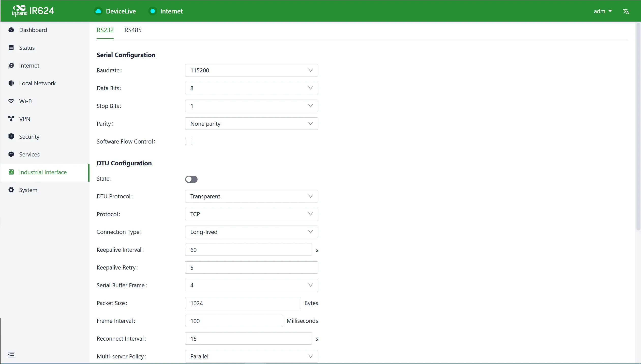Image resolution: width=641 pixels, height=364 pixels.
Task: Click the Services cube icon
Action: pyautogui.click(x=11, y=154)
